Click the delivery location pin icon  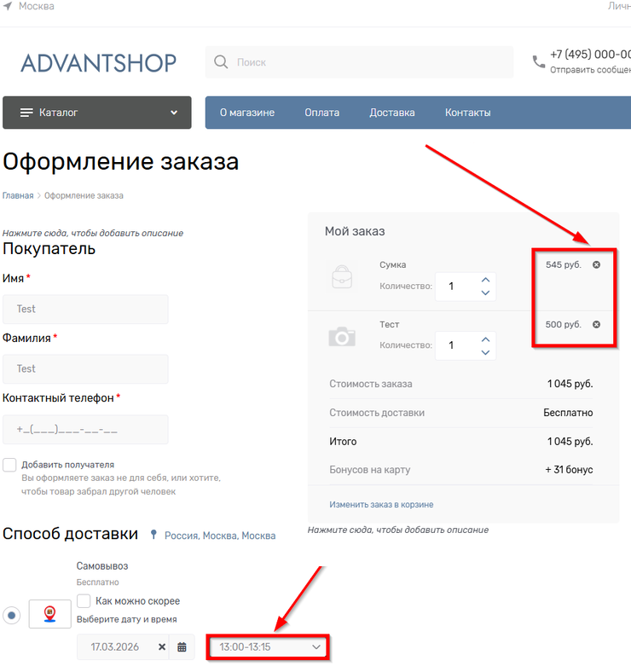pyautogui.click(x=153, y=535)
